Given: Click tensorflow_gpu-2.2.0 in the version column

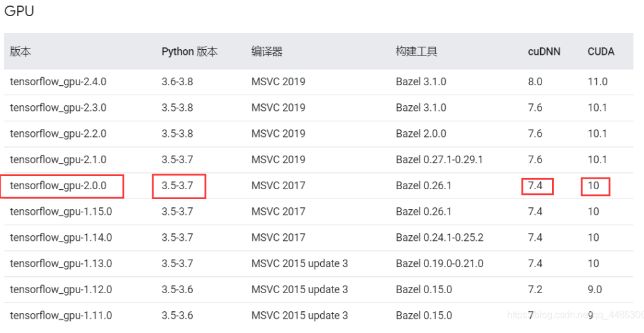Looking at the screenshot, I should [x=58, y=134].
